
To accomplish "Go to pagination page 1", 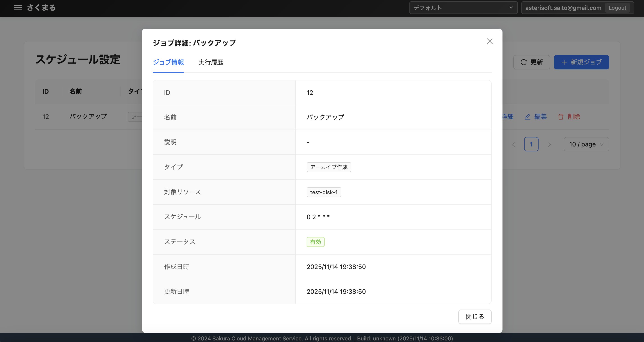I will 531,144.
